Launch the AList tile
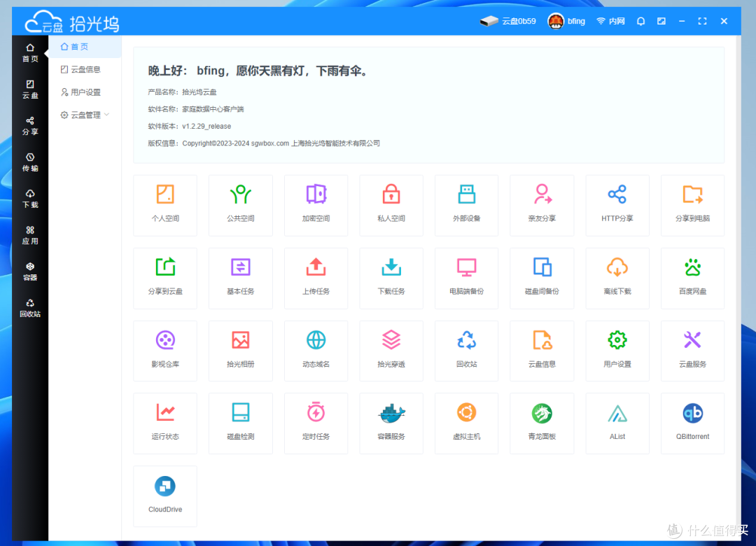Screen dimensions: 756x546 pos(617,423)
